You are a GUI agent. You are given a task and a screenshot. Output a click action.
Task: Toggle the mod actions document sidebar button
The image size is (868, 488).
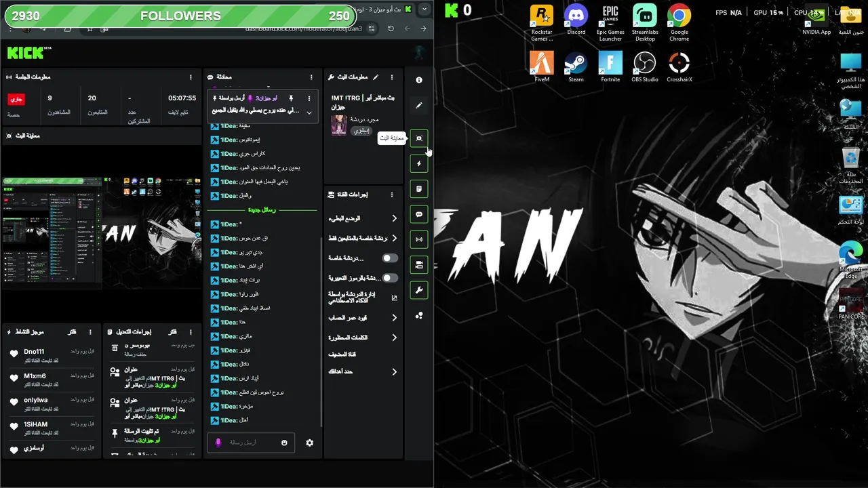pyautogui.click(x=419, y=188)
